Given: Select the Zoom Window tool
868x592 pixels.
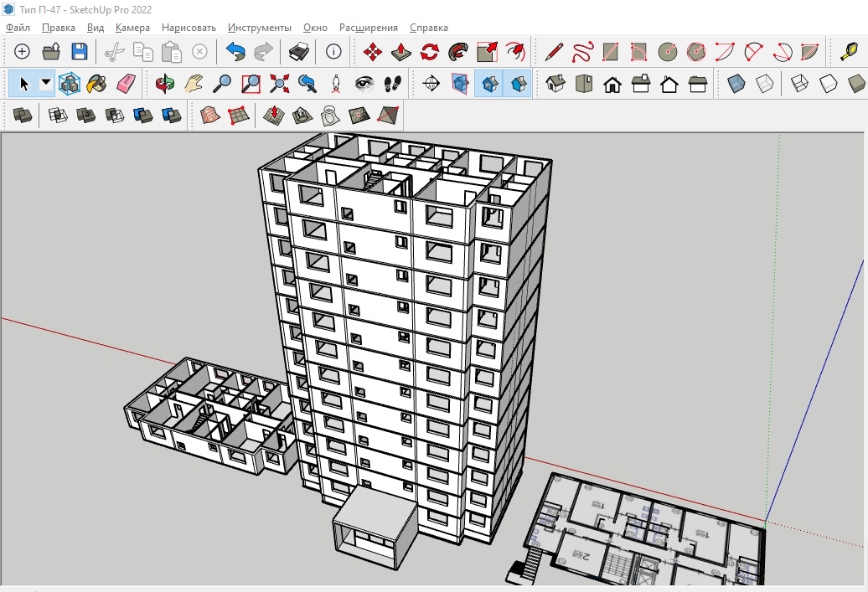Looking at the screenshot, I should click(x=251, y=84).
